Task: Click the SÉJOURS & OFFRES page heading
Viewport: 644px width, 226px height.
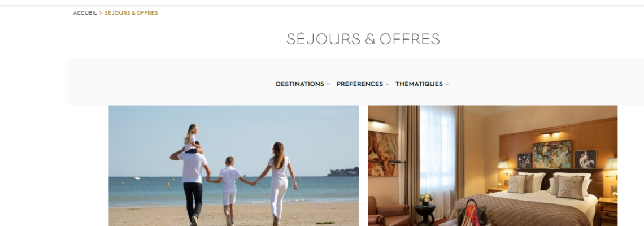Action: pos(363,38)
